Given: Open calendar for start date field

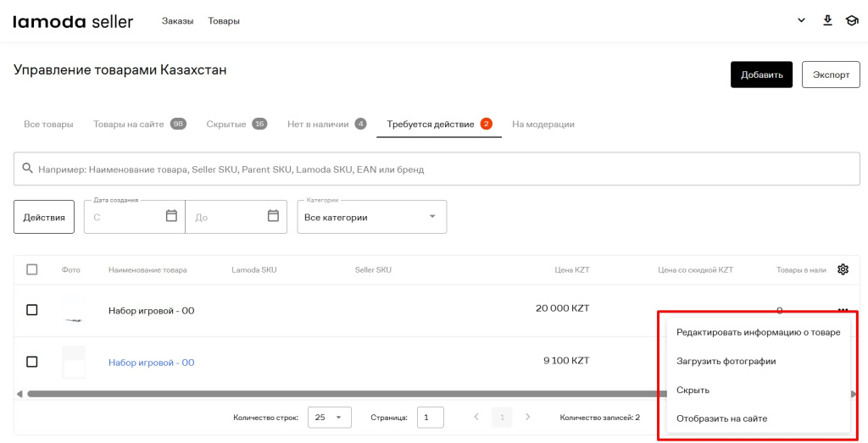Looking at the screenshot, I should tap(171, 216).
